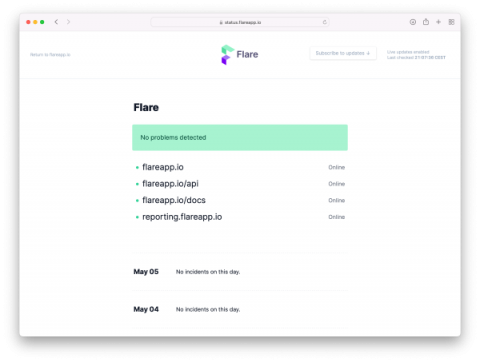The width and height of the screenshot is (480, 362).
Task: Maximize the window with green button
Action: tap(42, 22)
